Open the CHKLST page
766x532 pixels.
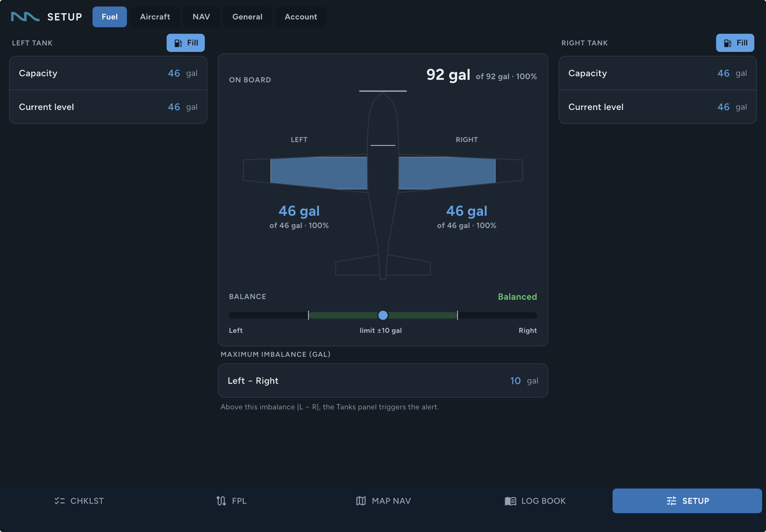79,501
